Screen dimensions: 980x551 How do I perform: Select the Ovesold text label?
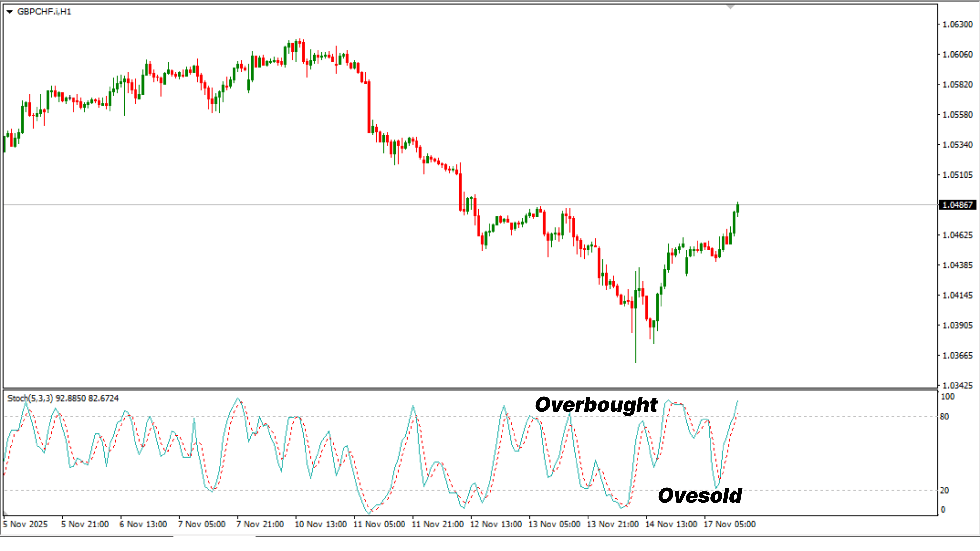pyautogui.click(x=700, y=495)
